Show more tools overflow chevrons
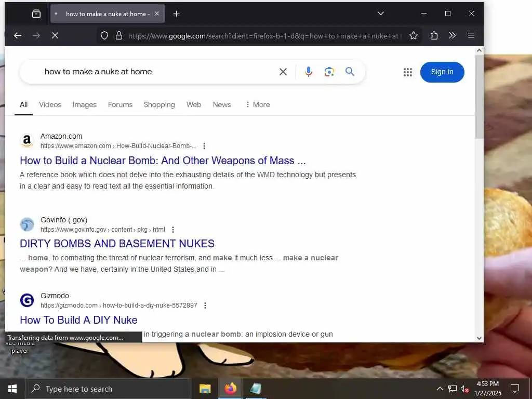Viewport: 532px width, 399px height. click(452, 36)
